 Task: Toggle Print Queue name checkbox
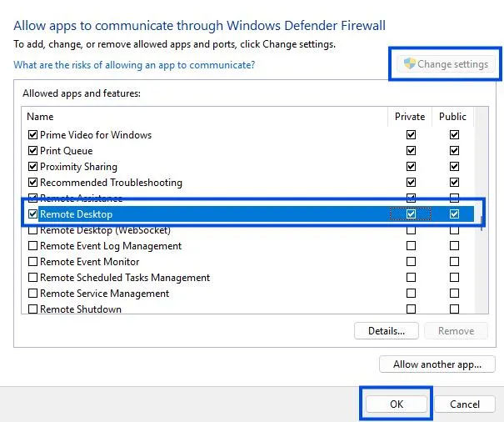pos(32,150)
